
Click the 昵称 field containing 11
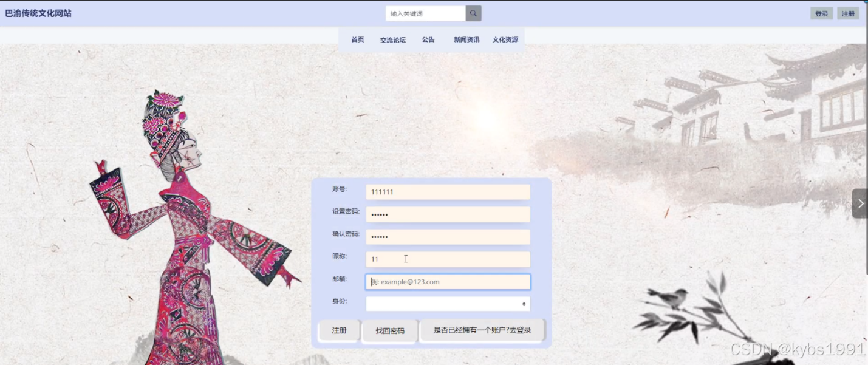coord(448,259)
